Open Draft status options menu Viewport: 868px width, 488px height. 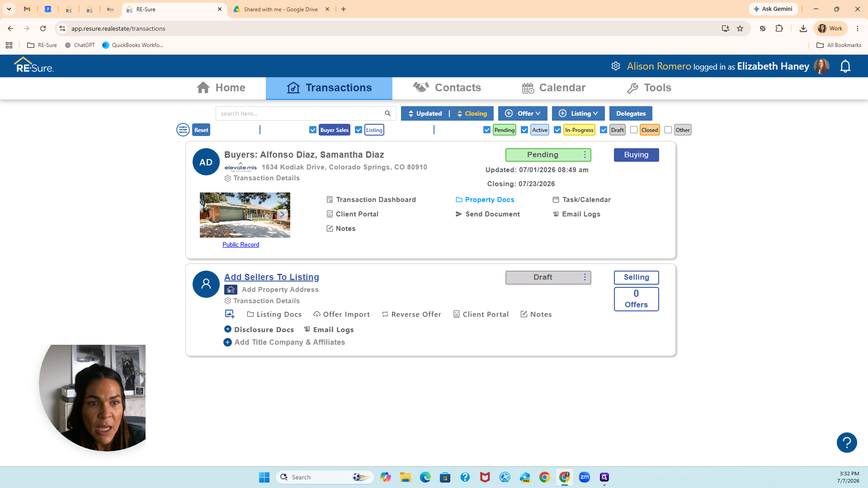click(x=585, y=277)
